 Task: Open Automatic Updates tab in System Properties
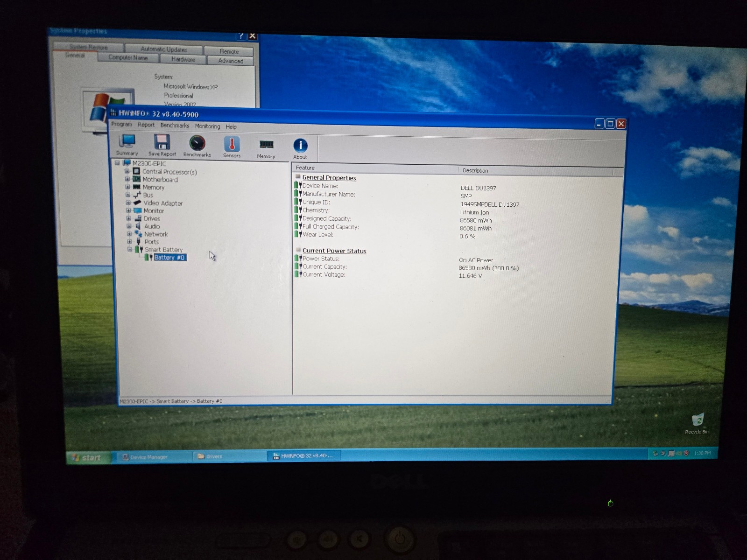[x=164, y=49]
